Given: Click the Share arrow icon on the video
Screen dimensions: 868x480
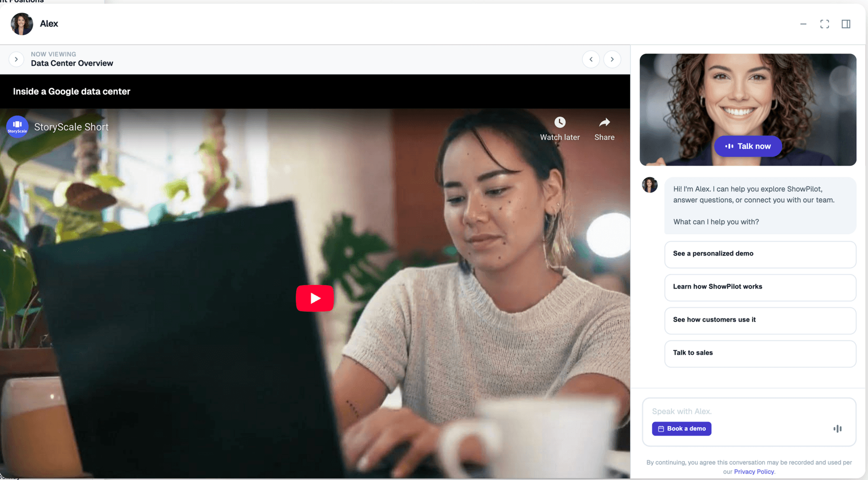Looking at the screenshot, I should pos(604,122).
